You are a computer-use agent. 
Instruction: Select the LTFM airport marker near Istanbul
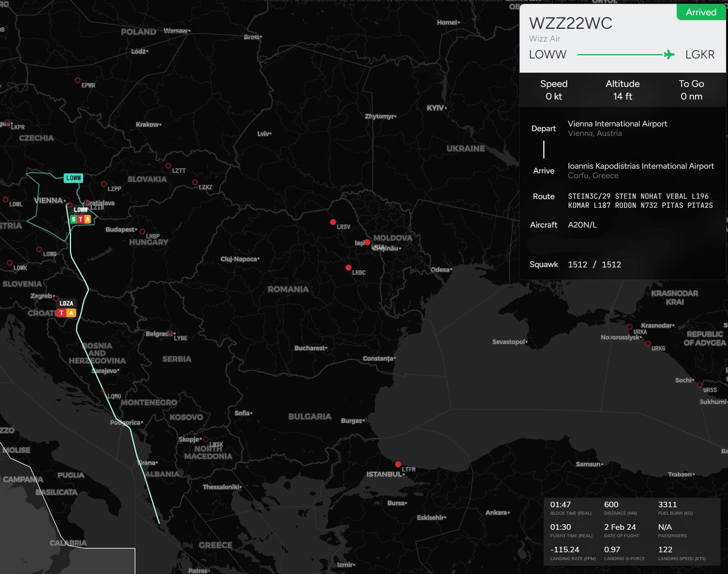coord(398,465)
